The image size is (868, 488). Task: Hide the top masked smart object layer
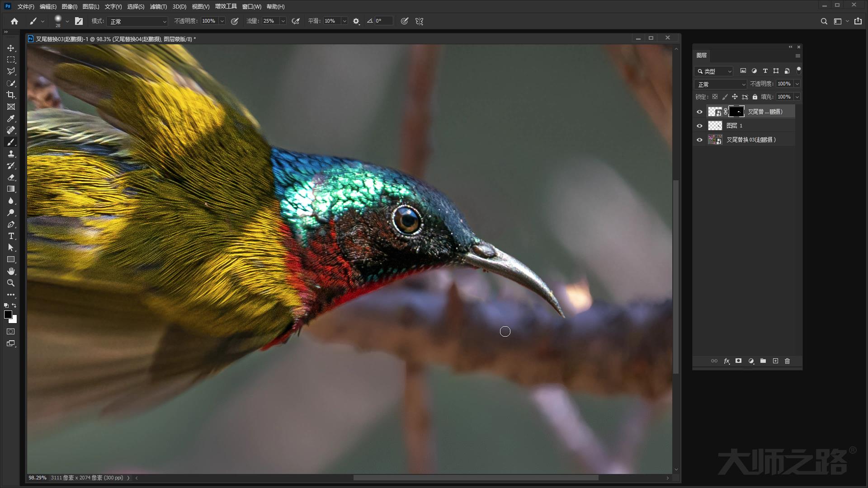[699, 112]
